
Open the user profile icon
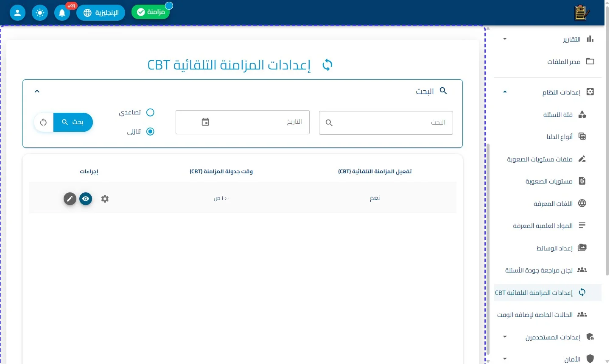pyautogui.click(x=17, y=13)
